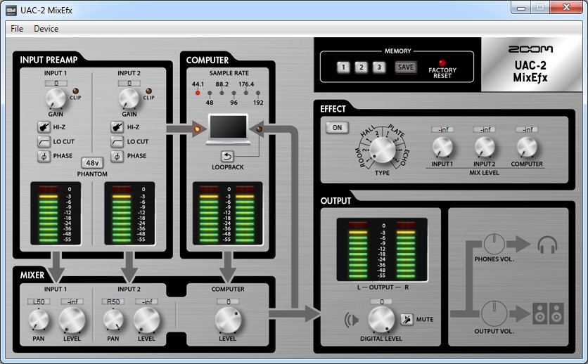Image resolution: width=588 pixels, height=364 pixels.
Task: Minimize the UAC-2 MixEfx window
Action: click(x=521, y=8)
